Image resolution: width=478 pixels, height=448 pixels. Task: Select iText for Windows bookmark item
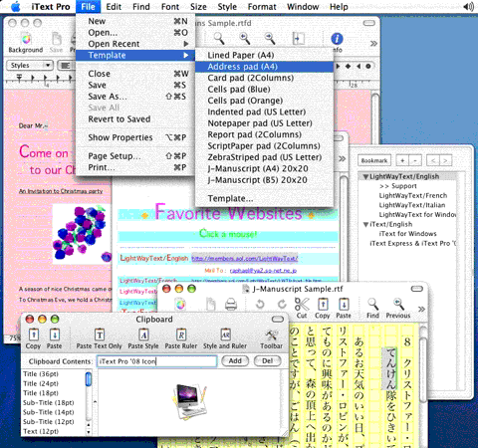(407, 234)
